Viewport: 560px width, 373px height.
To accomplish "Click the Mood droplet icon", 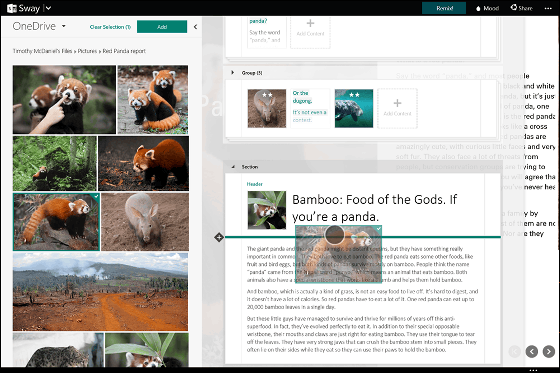I will [478, 8].
